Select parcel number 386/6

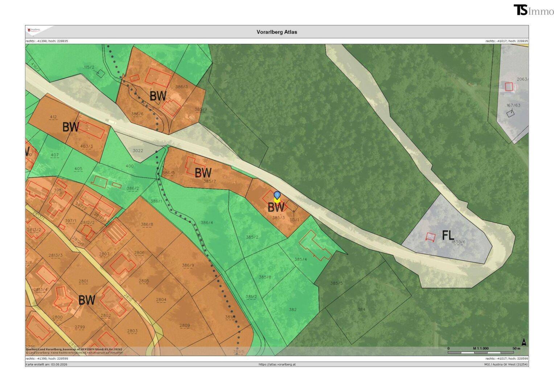point(138,114)
